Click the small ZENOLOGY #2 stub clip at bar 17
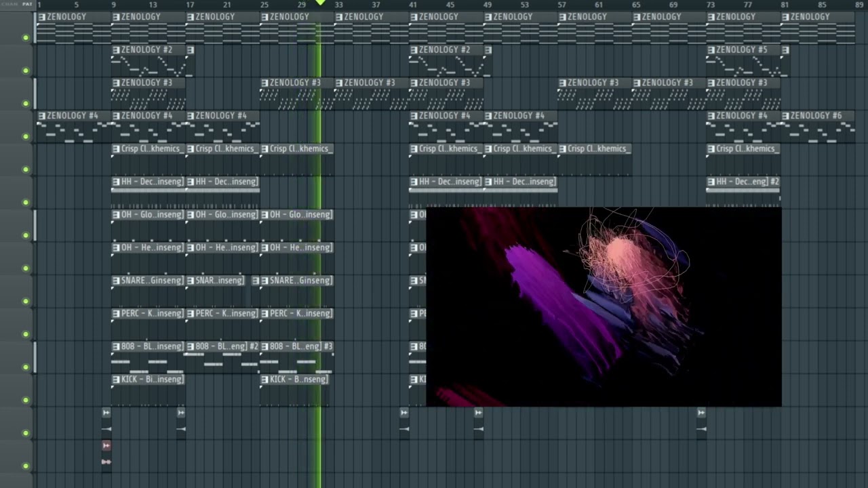Viewport: 868px width, 488px height. pyautogui.click(x=191, y=61)
